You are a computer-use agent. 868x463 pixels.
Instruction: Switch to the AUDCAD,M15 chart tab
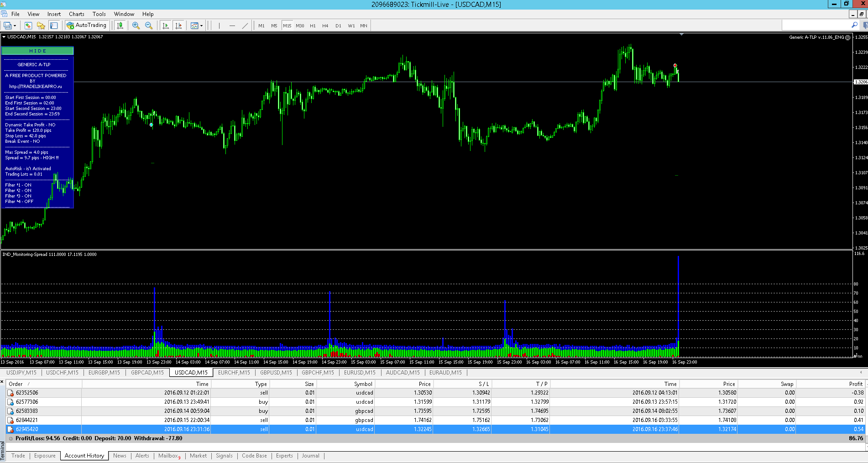click(x=403, y=373)
